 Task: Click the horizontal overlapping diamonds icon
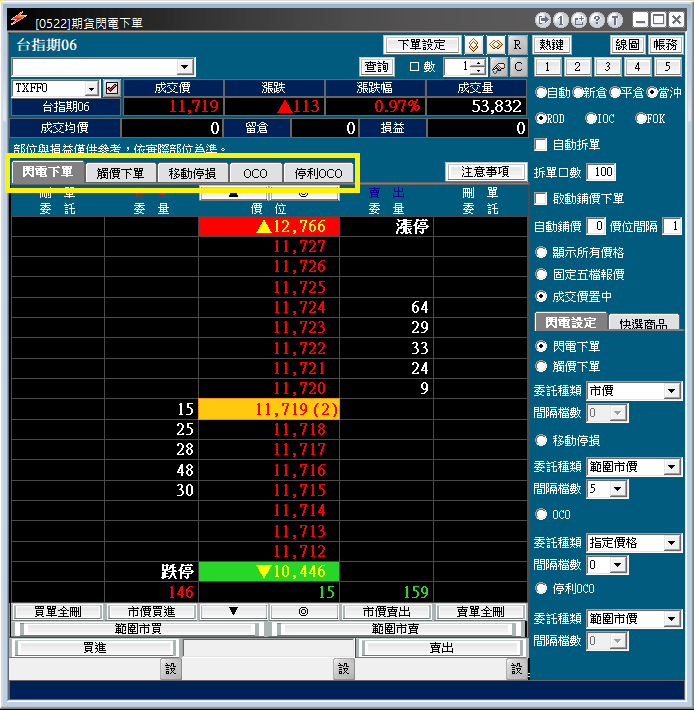[x=496, y=45]
